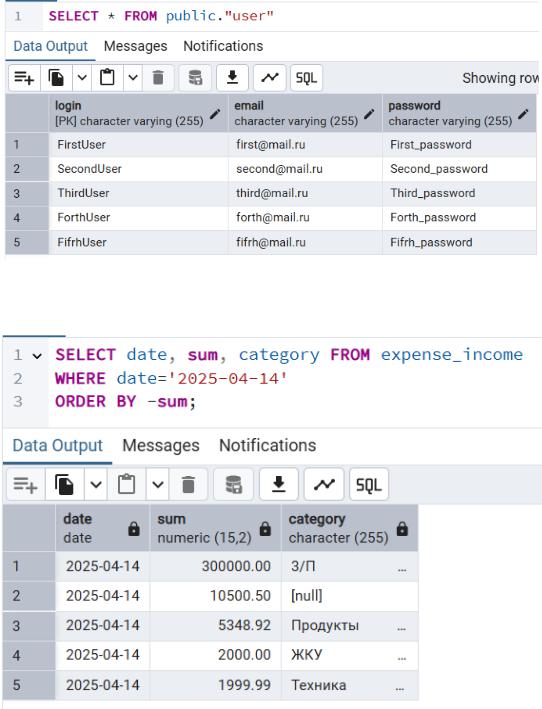
Task: Click Save data changes icon in upper toolbar
Action: (195, 78)
